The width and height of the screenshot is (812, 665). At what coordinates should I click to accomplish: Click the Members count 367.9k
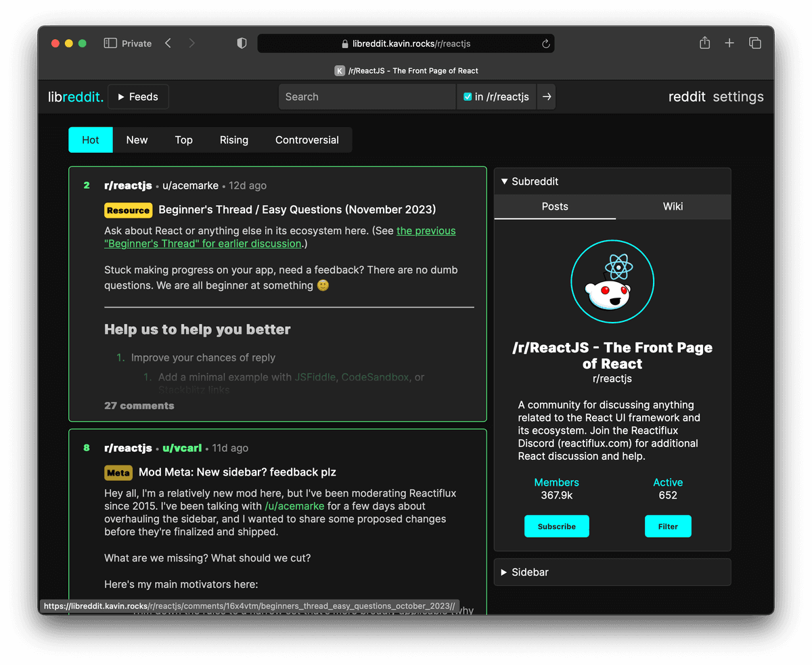coord(557,495)
